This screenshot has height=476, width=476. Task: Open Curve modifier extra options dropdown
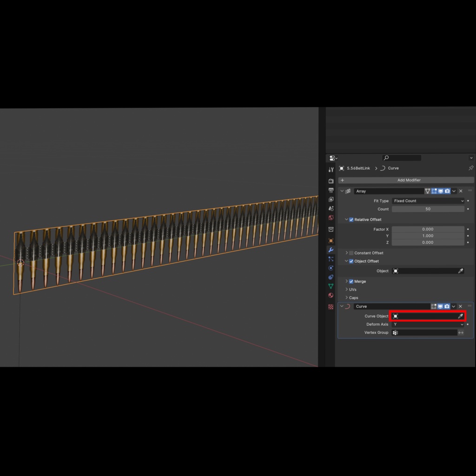454,307
